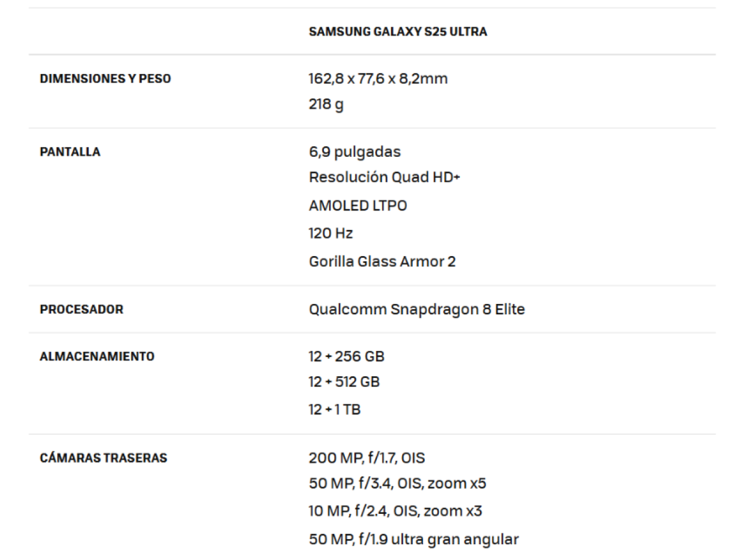This screenshot has height=560, width=747.
Task: Select the Gorilla Glass Armor 2 text
Action: coord(382,261)
